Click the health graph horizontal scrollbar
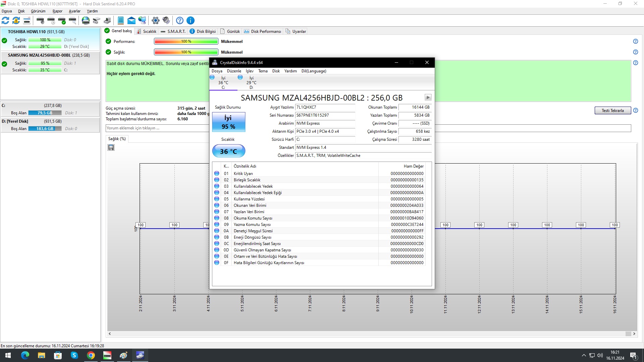The width and height of the screenshot is (644, 362). tap(369, 334)
